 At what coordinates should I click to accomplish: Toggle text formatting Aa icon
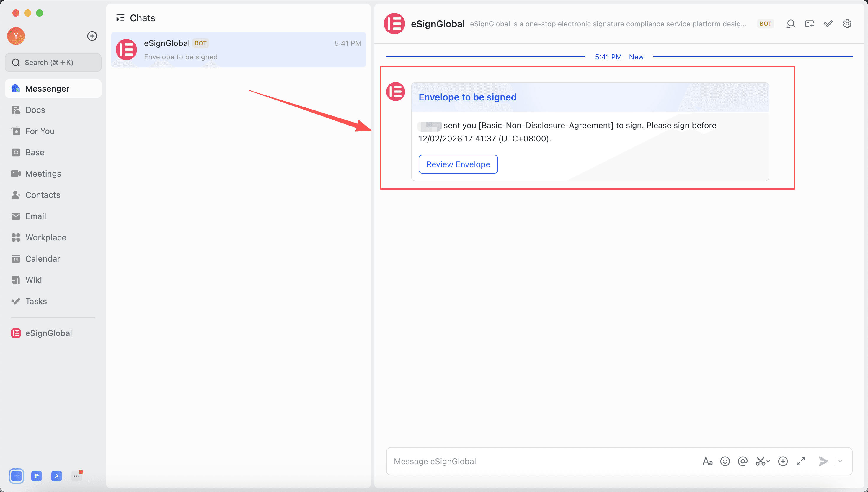coord(707,461)
